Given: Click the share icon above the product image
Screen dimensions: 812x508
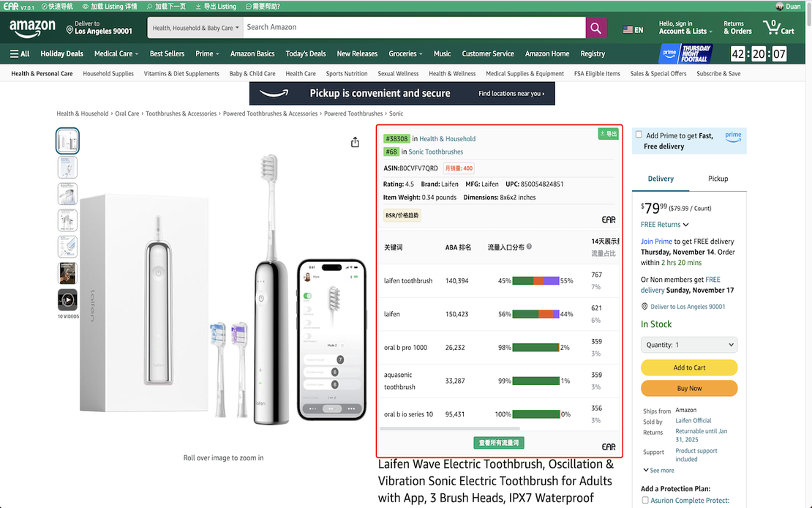Looking at the screenshot, I should click(x=355, y=142).
